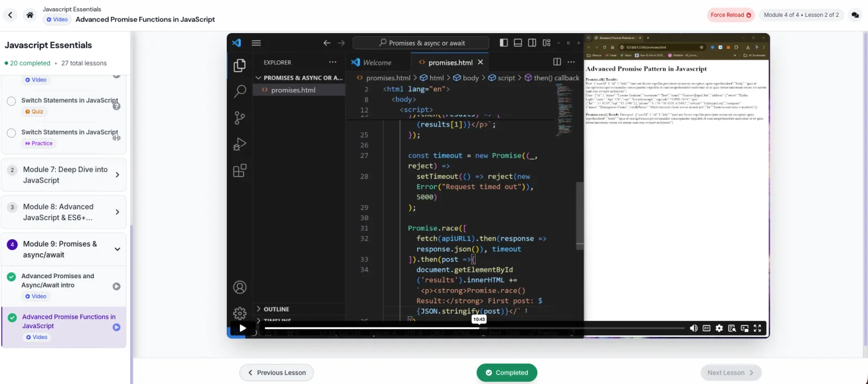The height and width of the screenshot is (384, 868).
Task: Click the VS Code logo in the video
Action: tap(237, 43)
